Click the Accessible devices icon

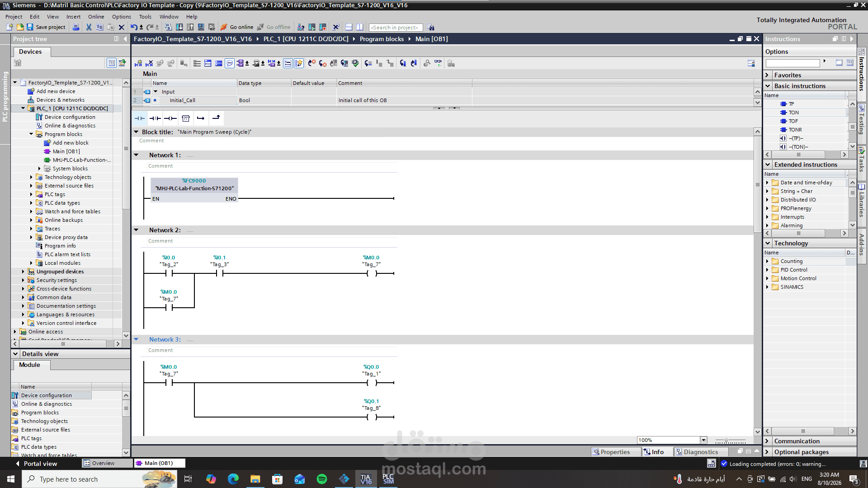tap(301, 27)
